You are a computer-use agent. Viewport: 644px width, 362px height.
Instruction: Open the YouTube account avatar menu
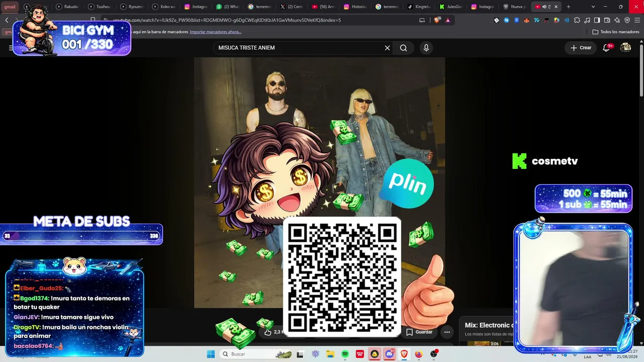[x=626, y=48]
